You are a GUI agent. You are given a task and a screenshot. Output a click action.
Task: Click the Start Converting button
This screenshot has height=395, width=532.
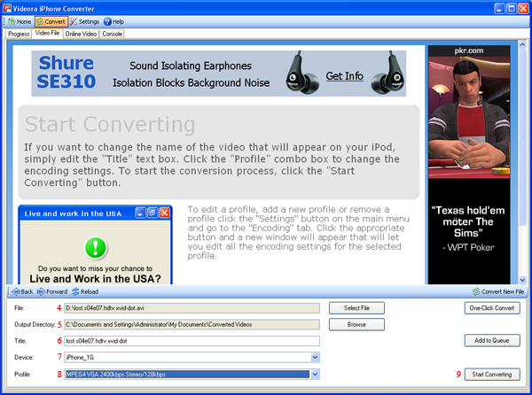tap(492, 375)
